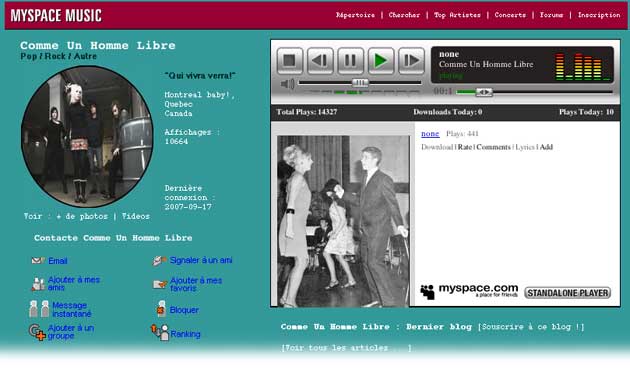The height and width of the screenshot is (369, 630).
Task: Click the Total Plays: 14327 text
Action: [307, 112]
